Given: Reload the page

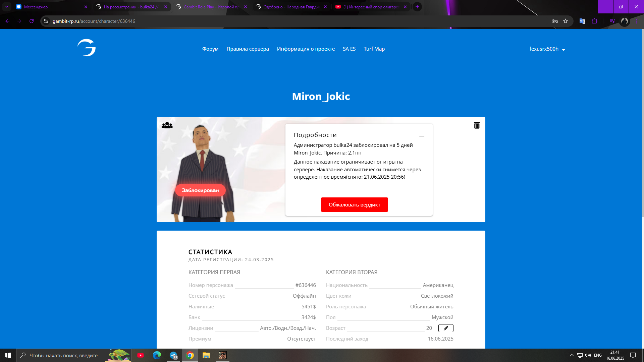Looking at the screenshot, I should tap(32, 21).
